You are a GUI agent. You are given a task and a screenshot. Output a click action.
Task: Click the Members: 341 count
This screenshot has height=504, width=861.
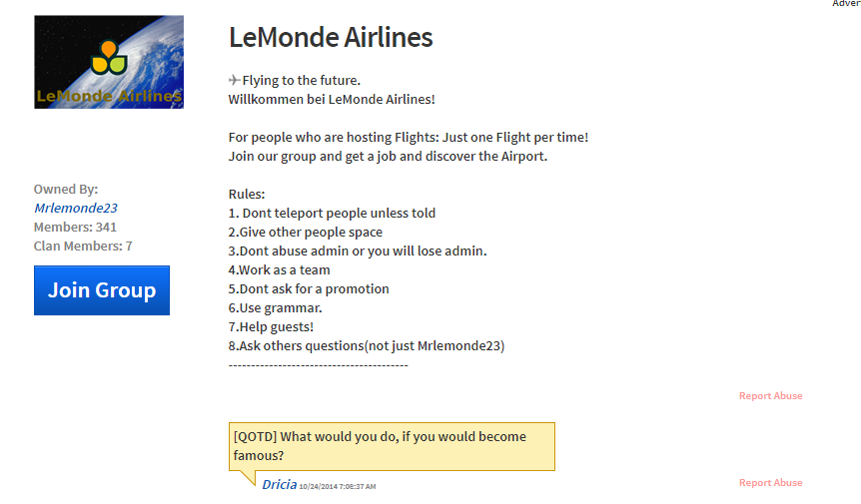pos(75,227)
